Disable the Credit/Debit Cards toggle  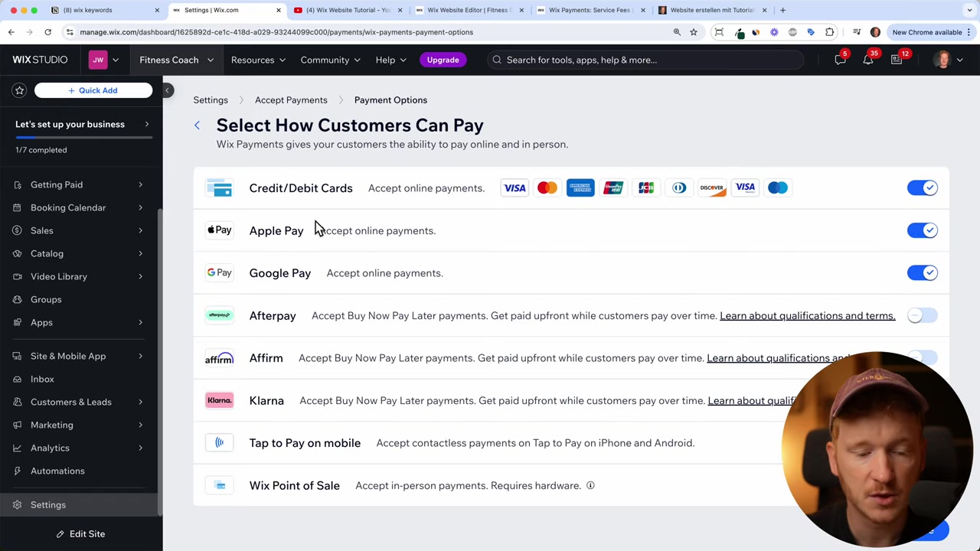(923, 187)
